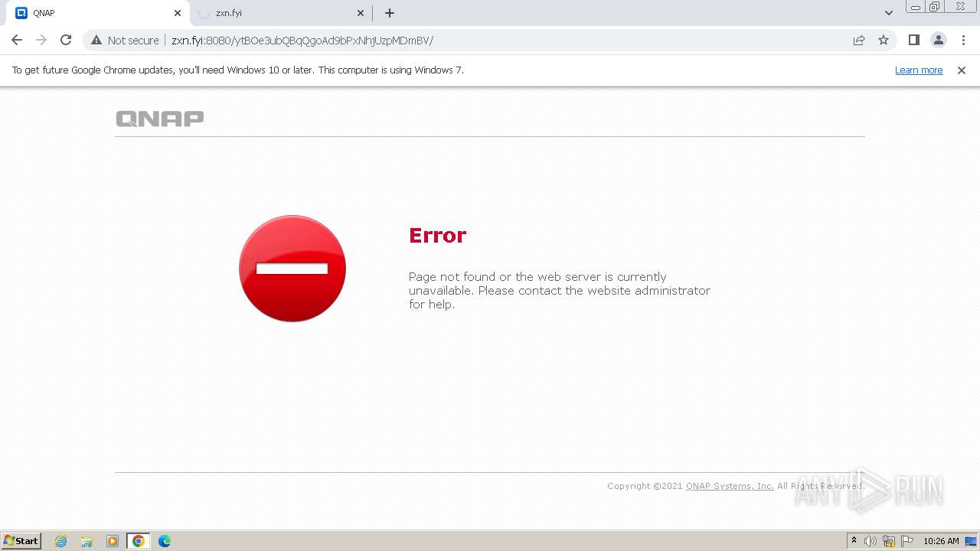
Task: Select the Page not found message text
Action: coord(560,291)
